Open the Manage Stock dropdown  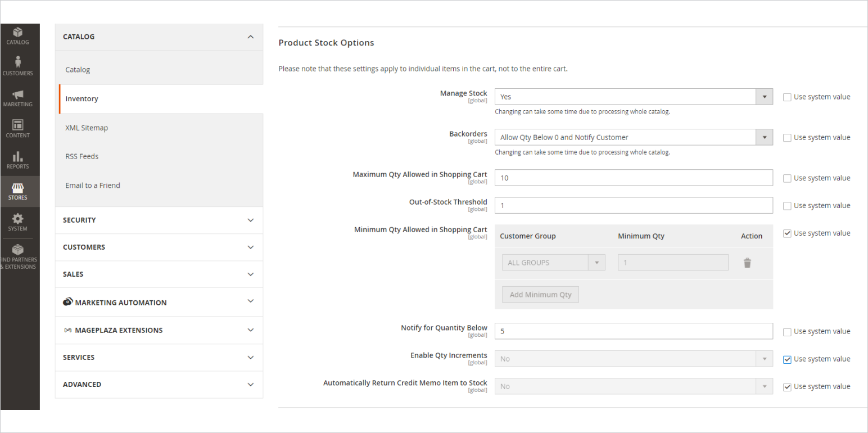[x=634, y=97]
